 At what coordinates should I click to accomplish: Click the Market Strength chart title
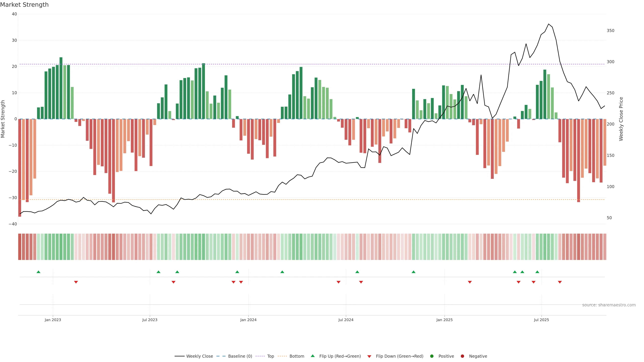click(x=24, y=5)
